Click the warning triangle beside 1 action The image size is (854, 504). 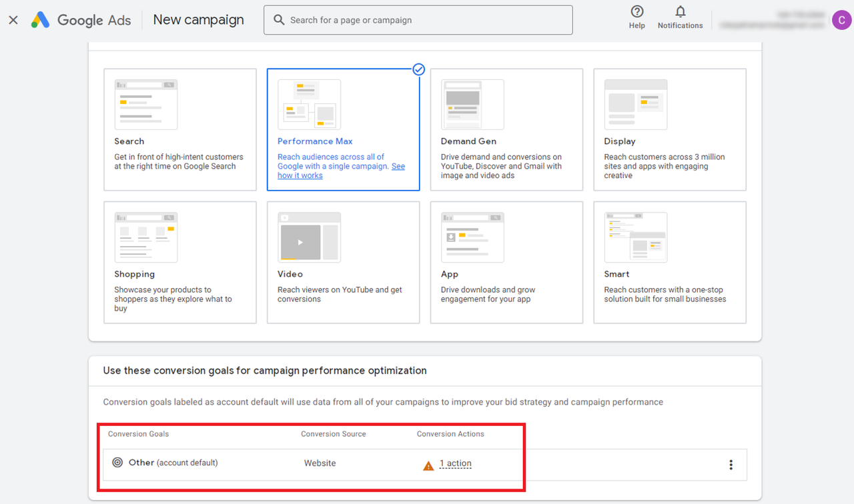coord(428,465)
